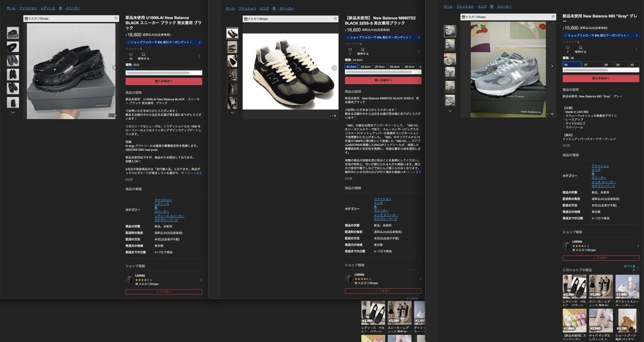Expand the LIVING shop row on the U1906LAI page
Viewport: 644px width, 342px height.
tap(164, 280)
